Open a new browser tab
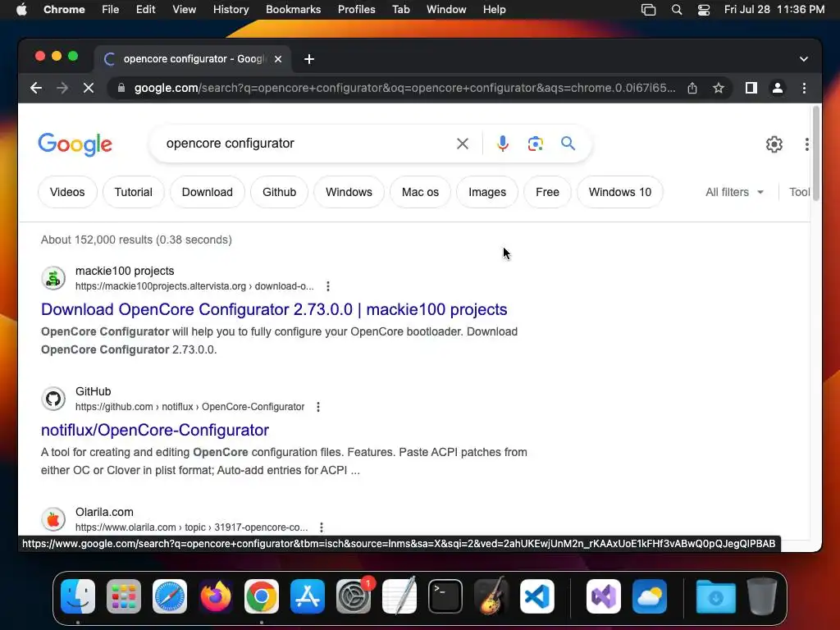The width and height of the screenshot is (840, 630). point(309,59)
